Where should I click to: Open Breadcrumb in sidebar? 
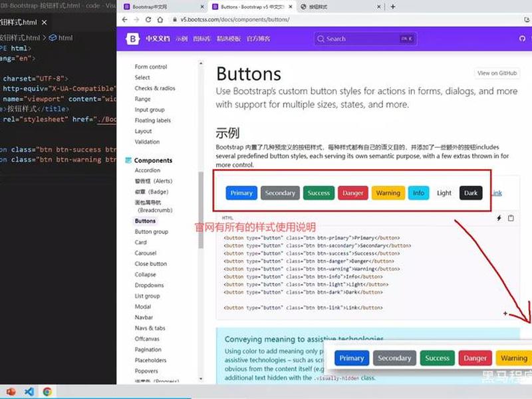pyautogui.click(x=154, y=206)
